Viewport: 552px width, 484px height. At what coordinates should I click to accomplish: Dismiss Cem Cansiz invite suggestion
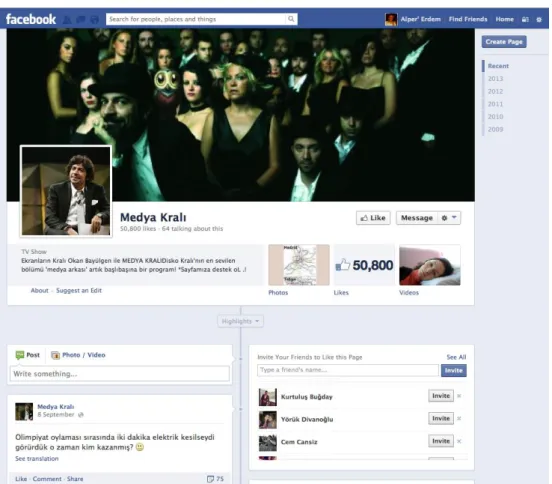[x=459, y=441]
